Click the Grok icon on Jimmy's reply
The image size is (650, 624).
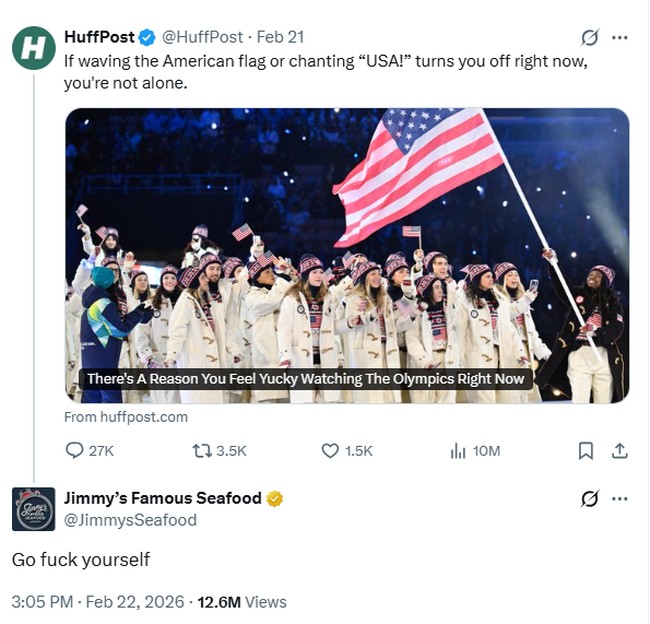590,498
